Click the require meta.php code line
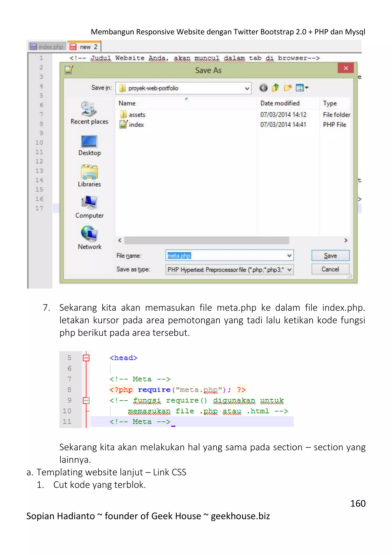The width and height of the screenshot is (392, 555). point(177,390)
